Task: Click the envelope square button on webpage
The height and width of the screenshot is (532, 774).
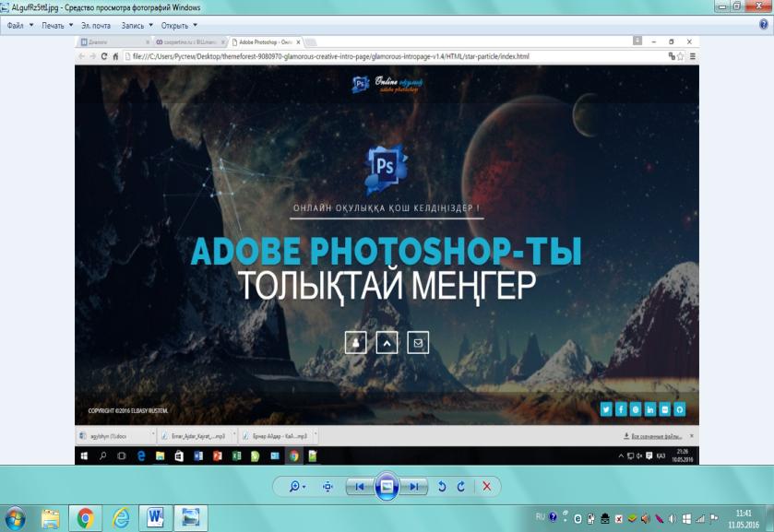Action: [x=418, y=342]
